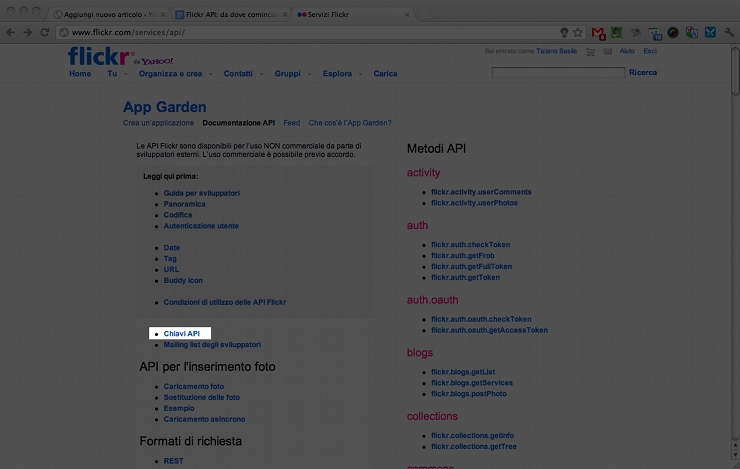
Task: Open flickr.auth.oauth.getAccessToken method
Action: [x=489, y=330]
